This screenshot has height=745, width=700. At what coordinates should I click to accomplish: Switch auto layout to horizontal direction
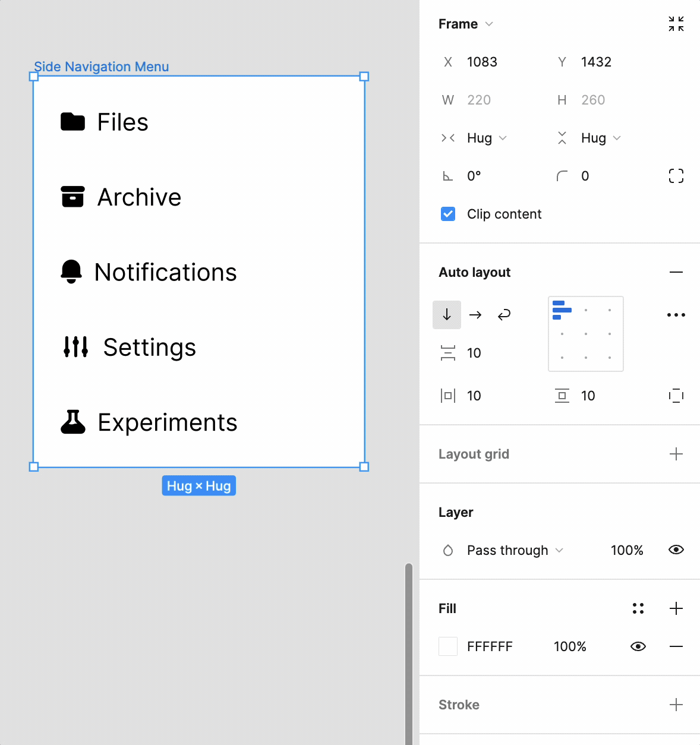475,315
